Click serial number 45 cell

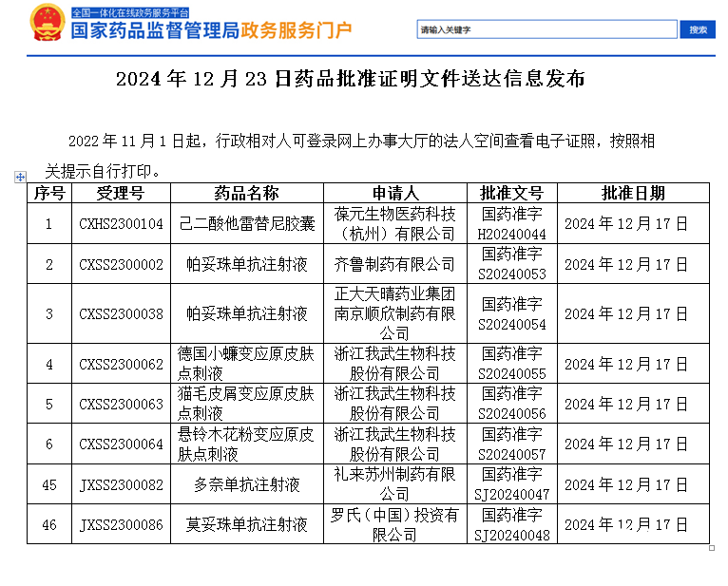[x=49, y=485]
